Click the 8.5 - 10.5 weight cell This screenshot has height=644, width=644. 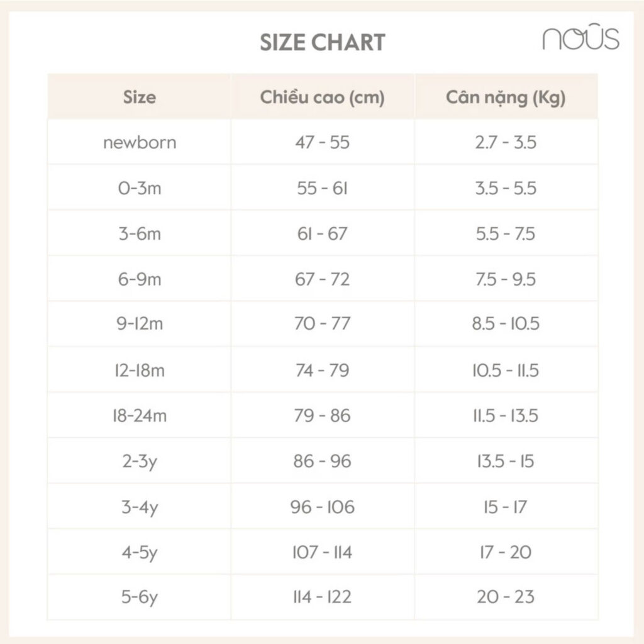point(506,324)
